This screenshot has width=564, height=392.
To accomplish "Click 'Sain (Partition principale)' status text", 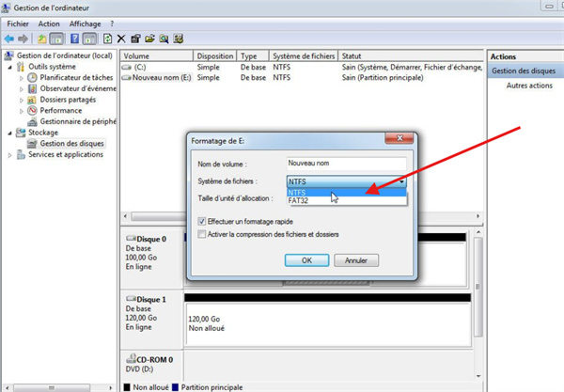I will pos(383,78).
